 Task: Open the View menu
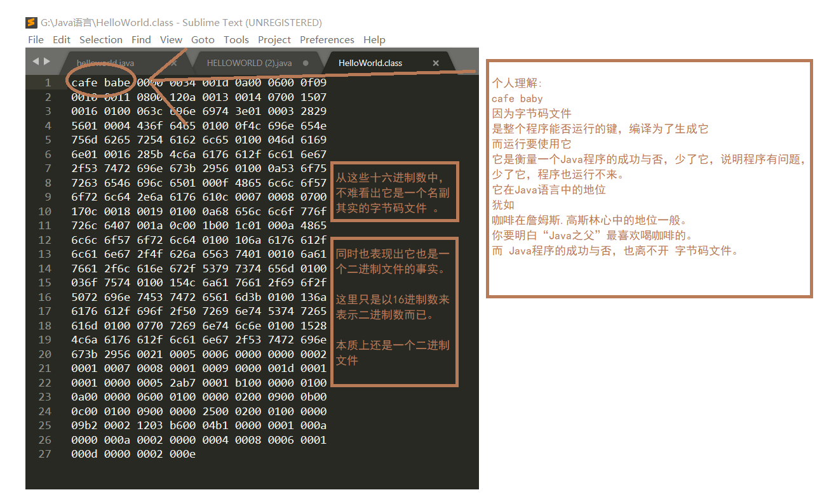click(x=171, y=39)
